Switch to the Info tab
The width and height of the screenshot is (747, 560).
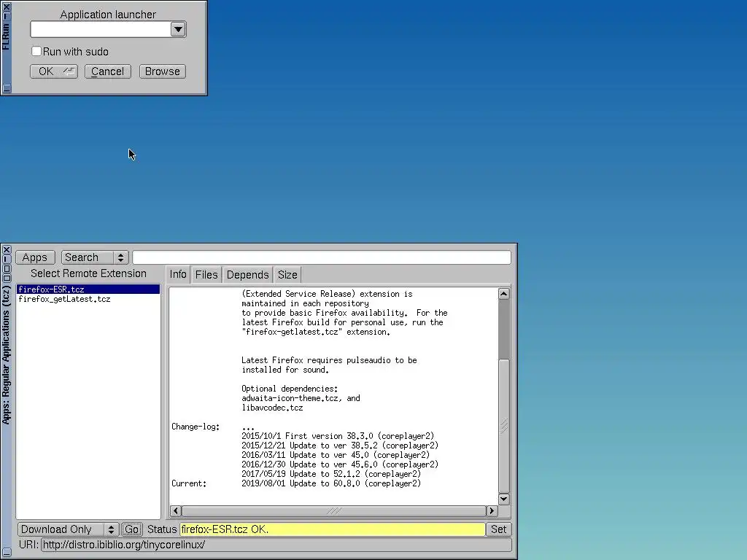tap(178, 275)
